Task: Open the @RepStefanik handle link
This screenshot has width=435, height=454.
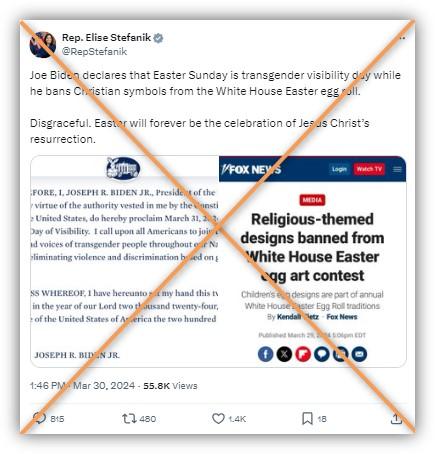Action: [94, 52]
